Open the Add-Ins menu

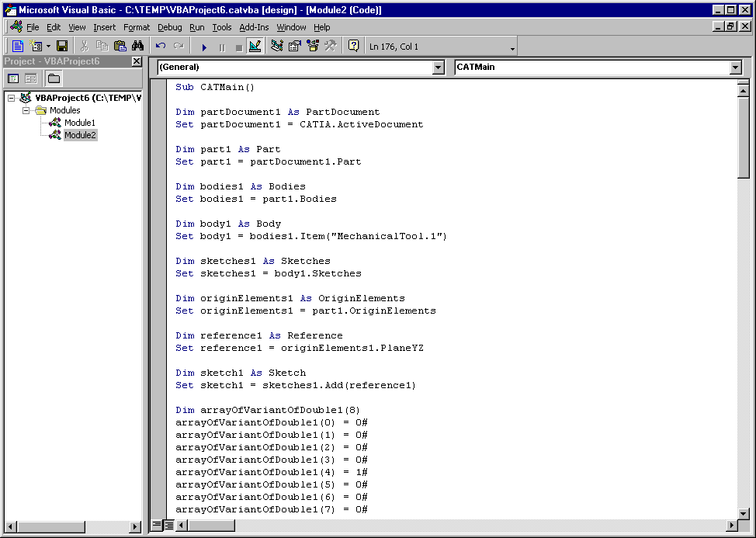coord(254,27)
